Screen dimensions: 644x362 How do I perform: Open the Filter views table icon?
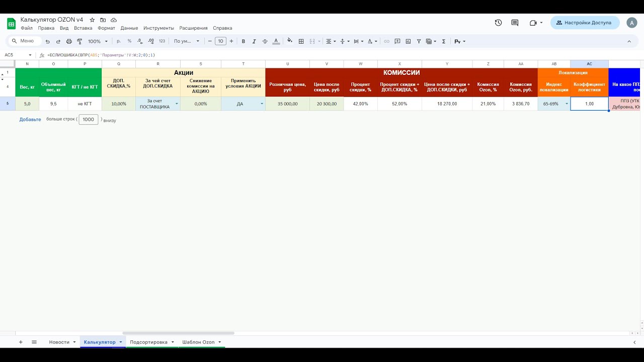pos(431,41)
